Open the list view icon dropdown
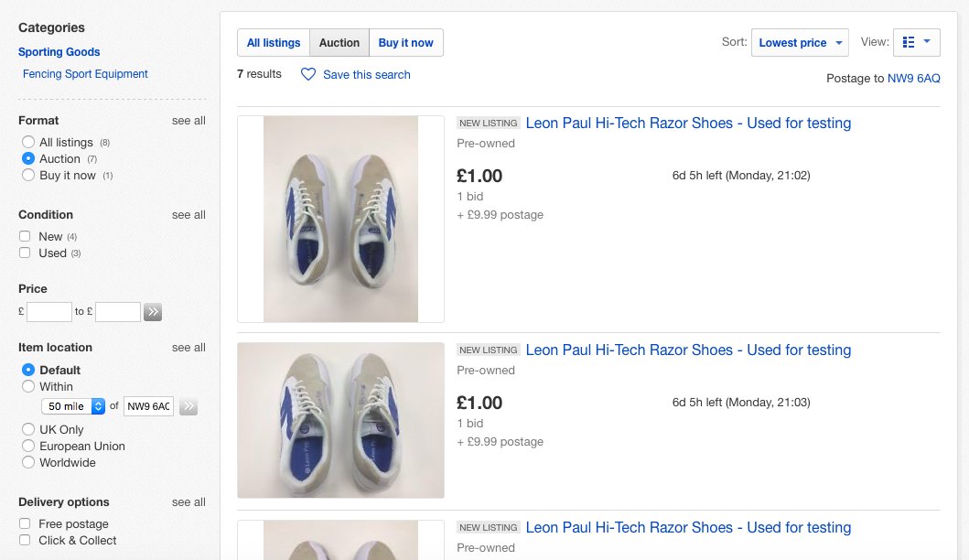This screenshot has height=560, width=969. [916, 41]
